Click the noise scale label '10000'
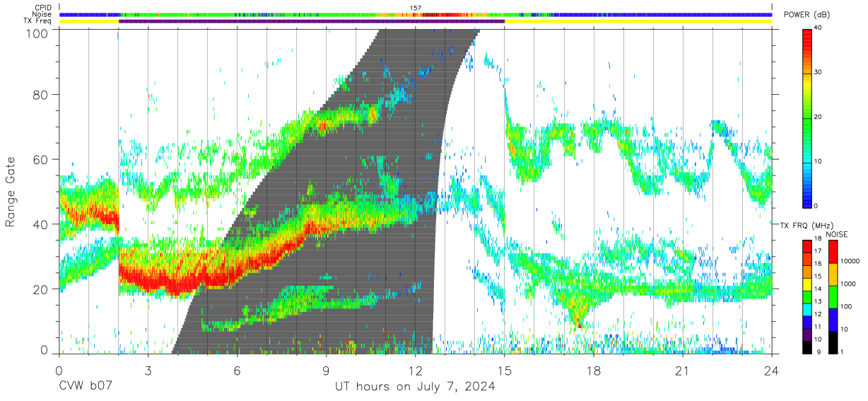The width and height of the screenshot is (868, 401). click(850, 261)
